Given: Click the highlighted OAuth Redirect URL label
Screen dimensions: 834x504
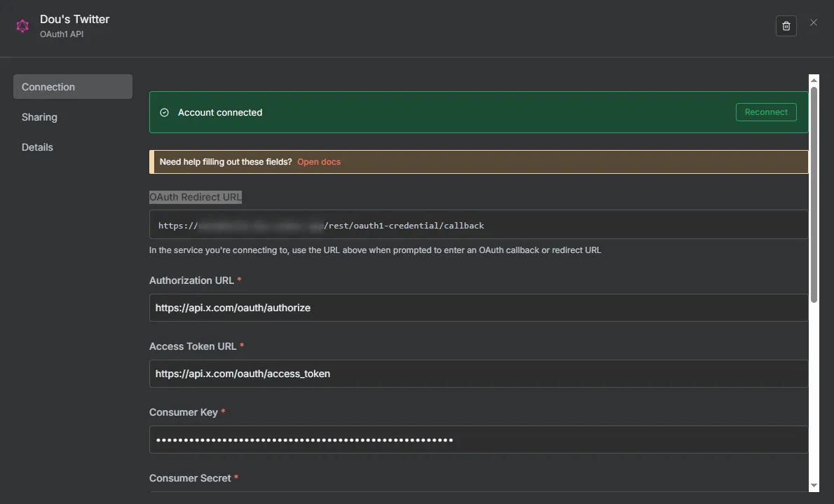Looking at the screenshot, I should tap(195, 197).
